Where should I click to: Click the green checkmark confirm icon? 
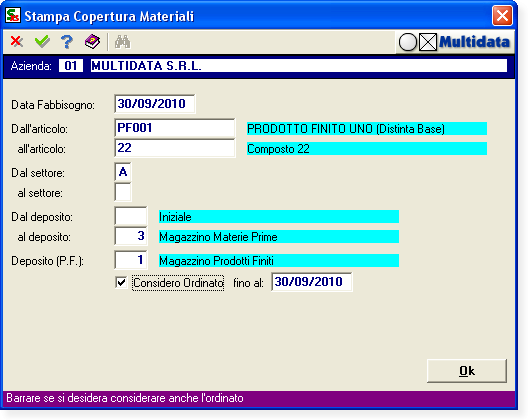point(42,41)
